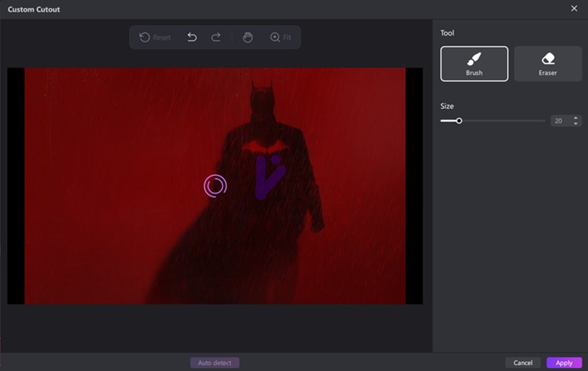Click the Batman preview image canvas
This screenshot has height=371, width=588.
tap(215, 186)
